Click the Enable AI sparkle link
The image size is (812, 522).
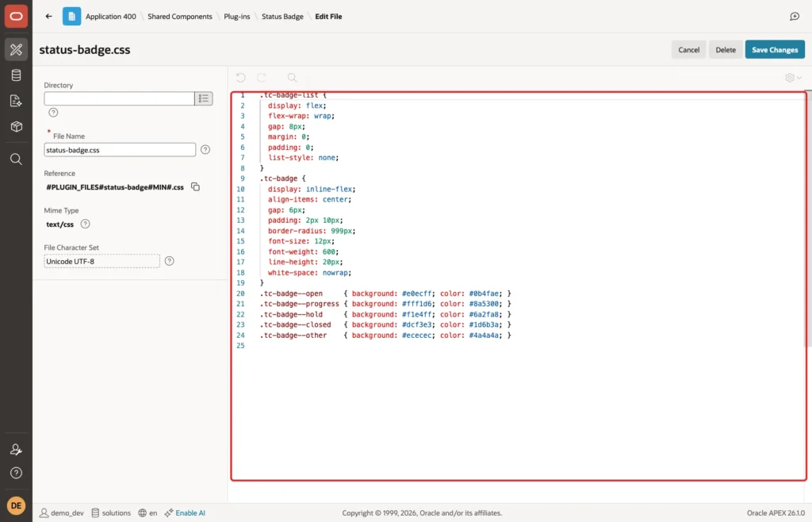coord(185,512)
